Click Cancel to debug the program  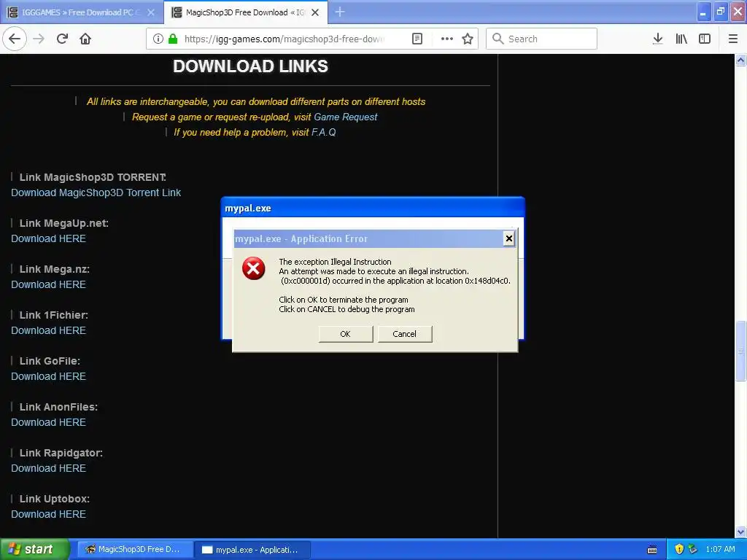(404, 334)
